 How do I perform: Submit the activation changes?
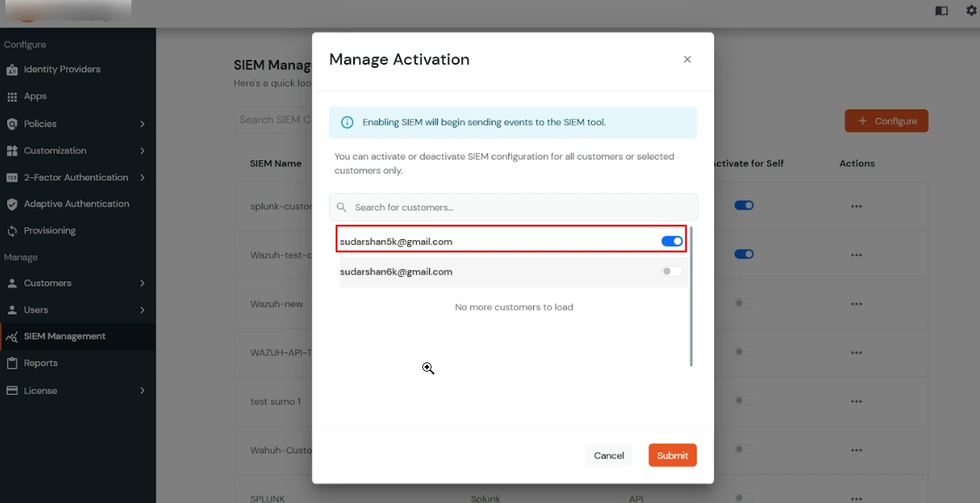pos(672,455)
